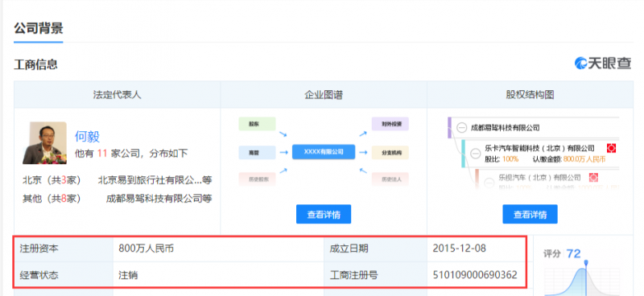Click the 高管 node in the diagram

click(257, 152)
